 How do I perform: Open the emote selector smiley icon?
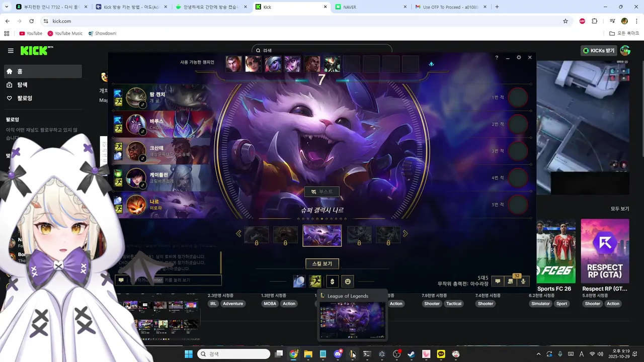(348, 282)
